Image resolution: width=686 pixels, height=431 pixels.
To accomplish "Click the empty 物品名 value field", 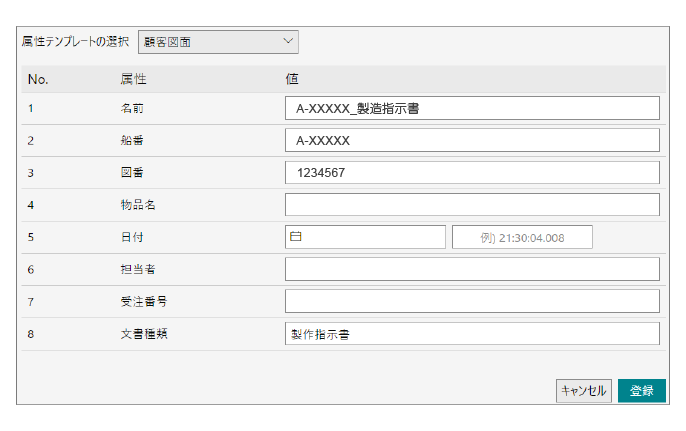I will coord(472,205).
